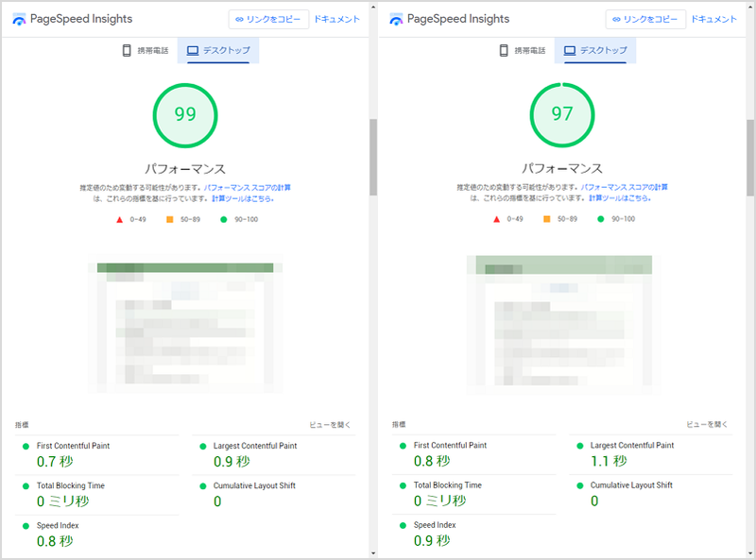
Task: Select デスクトップ tab in left panel
Action: [x=218, y=50]
